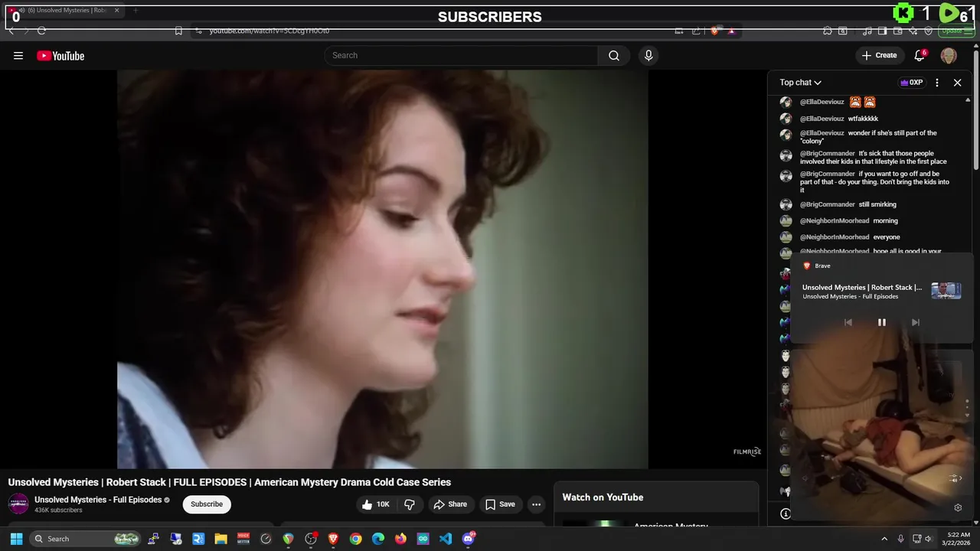Open the YouTube hamburger guide menu
This screenshot has width=980, height=551.
coord(18,55)
